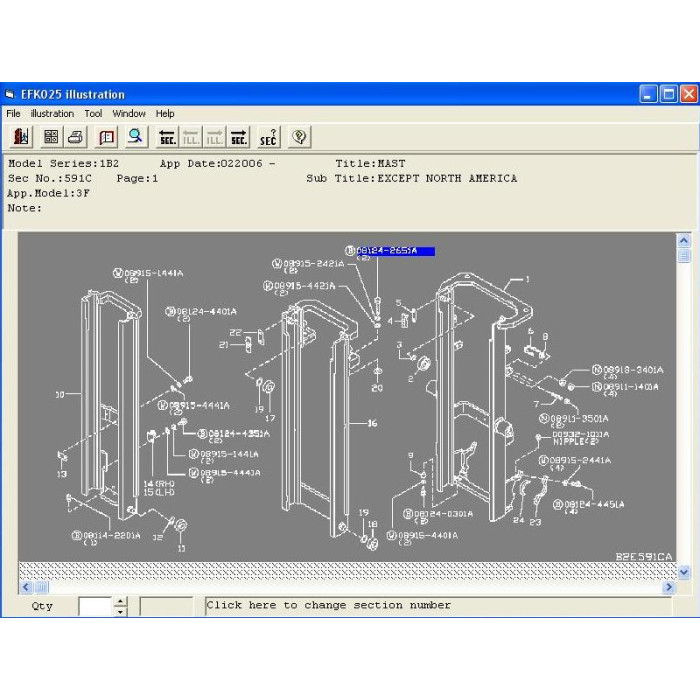Click the SEC? section search icon
Image resolution: width=700 pixels, height=700 pixels.
point(268,137)
